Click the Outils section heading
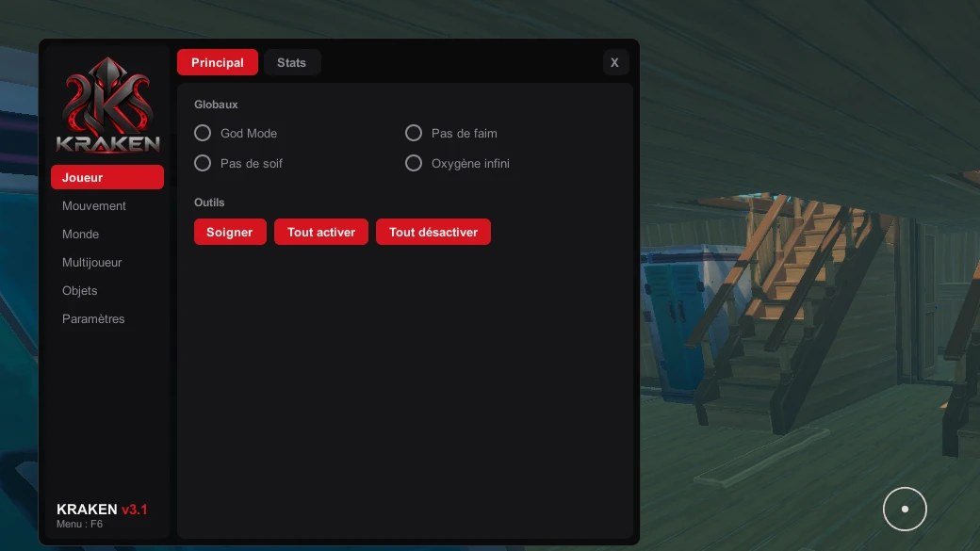This screenshot has width=980, height=551. 209,203
